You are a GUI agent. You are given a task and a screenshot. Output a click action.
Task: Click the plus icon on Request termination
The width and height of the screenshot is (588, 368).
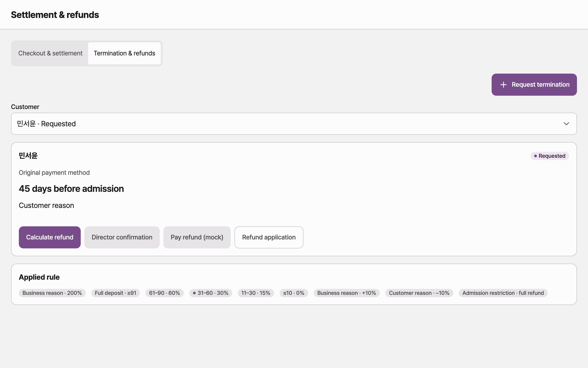pos(503,84)
